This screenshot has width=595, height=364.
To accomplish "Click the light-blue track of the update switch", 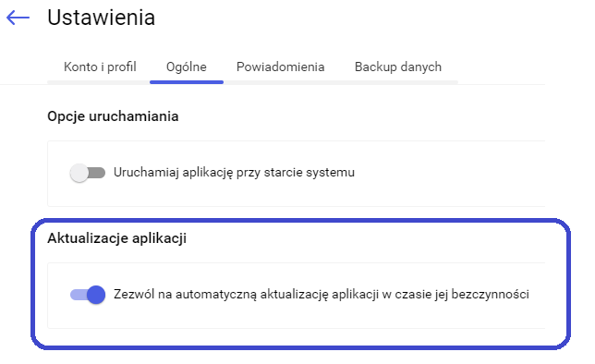I will pos(79,295).
